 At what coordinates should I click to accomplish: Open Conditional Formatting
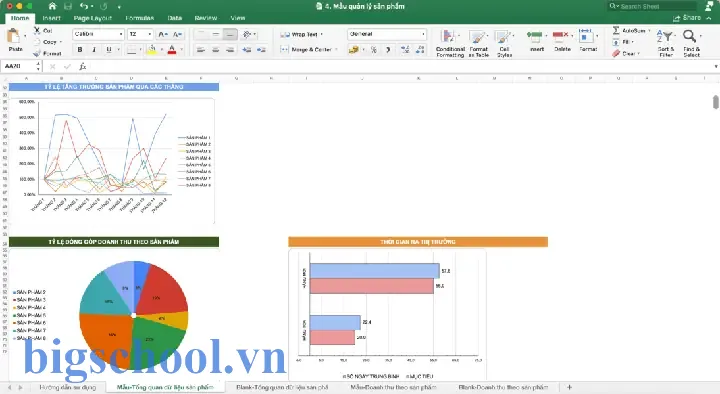click(450, 43)
